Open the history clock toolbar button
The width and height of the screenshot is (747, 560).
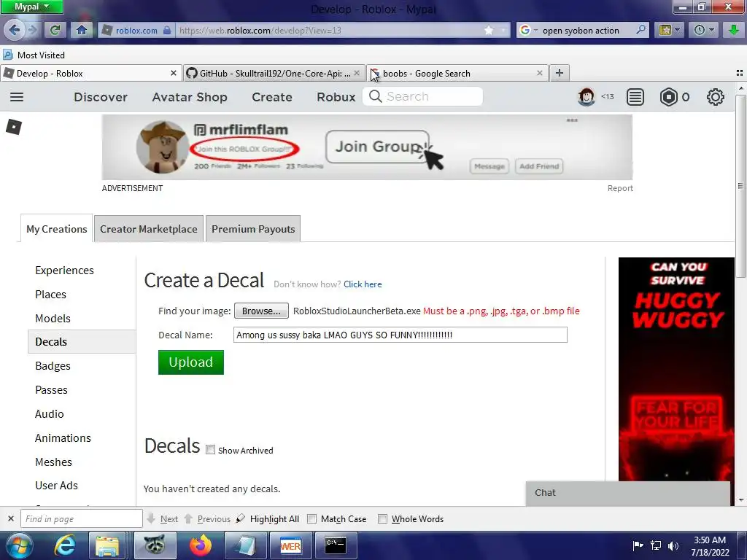[x=700, y=30]
